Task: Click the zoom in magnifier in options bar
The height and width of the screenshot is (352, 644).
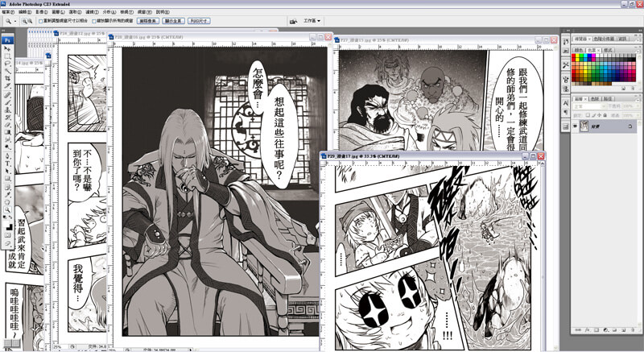Action: [24, 21]
